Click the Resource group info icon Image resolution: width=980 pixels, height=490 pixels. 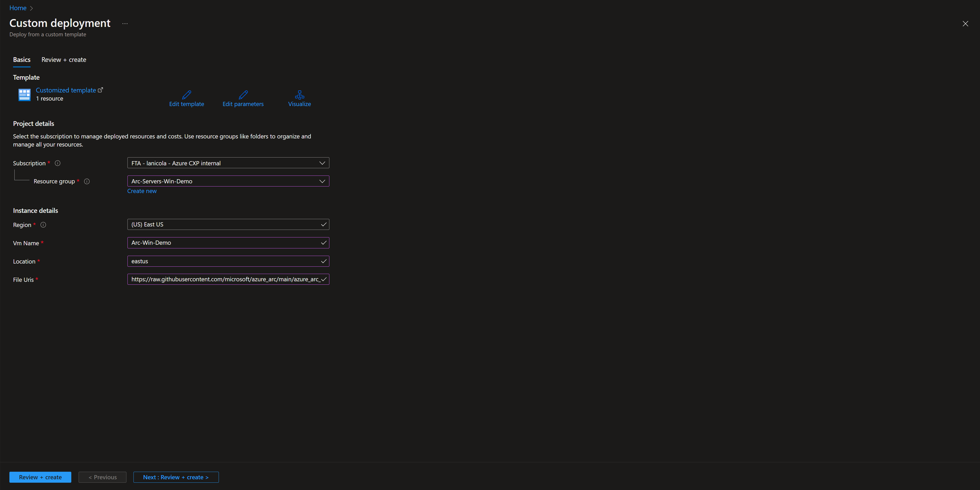pos(87,182)
